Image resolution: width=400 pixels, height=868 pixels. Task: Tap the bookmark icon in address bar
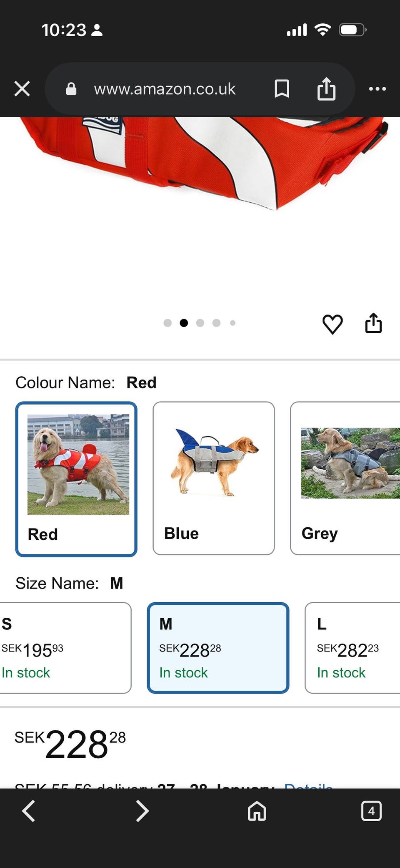coord(282,89)
